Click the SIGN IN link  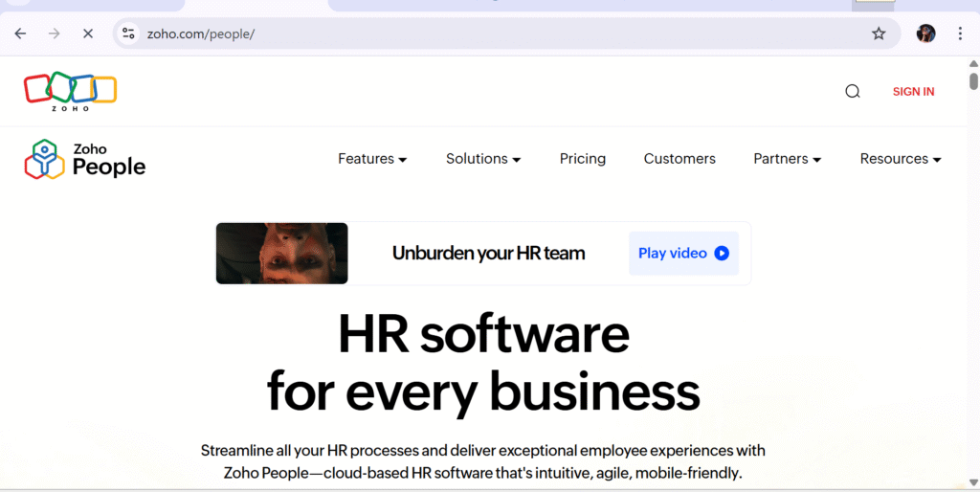click(913, 92)
